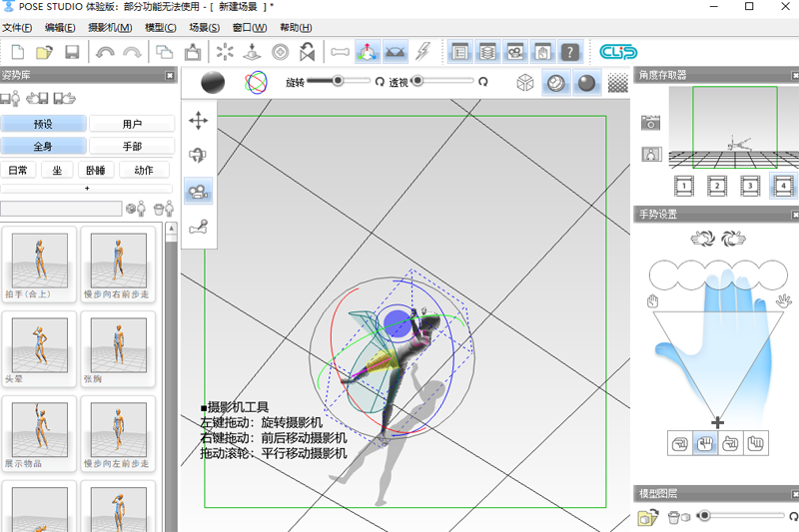Click the camera snapshot icon in angle storage

[652, 123]
